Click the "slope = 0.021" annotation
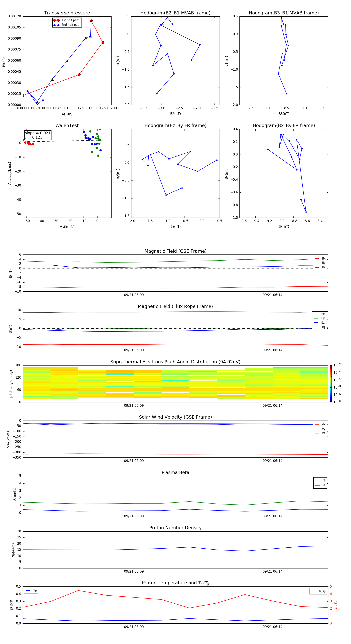This screenshot has height=644, width=351. point(37,133)
